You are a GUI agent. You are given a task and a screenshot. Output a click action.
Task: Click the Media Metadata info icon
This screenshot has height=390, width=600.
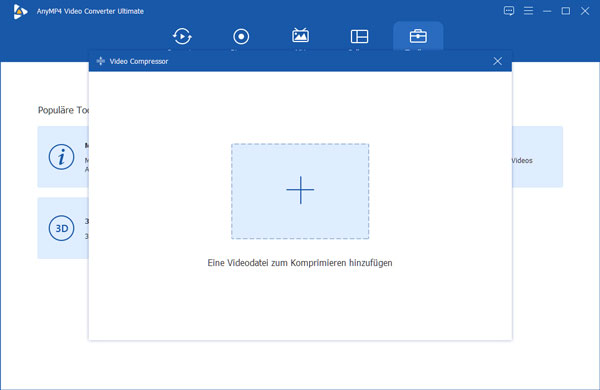click(x=61, y=157)
